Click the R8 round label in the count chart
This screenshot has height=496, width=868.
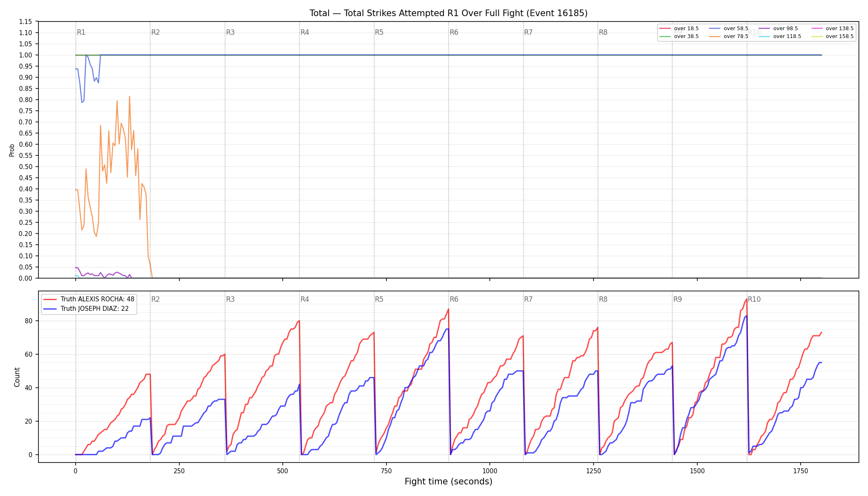click(603, 299)
